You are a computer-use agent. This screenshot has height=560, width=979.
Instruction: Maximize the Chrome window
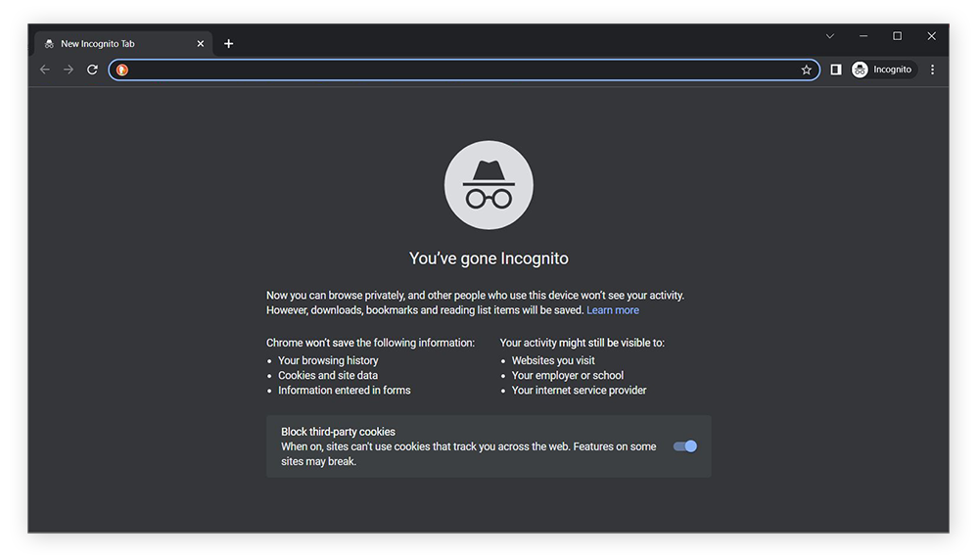(897, 36)
